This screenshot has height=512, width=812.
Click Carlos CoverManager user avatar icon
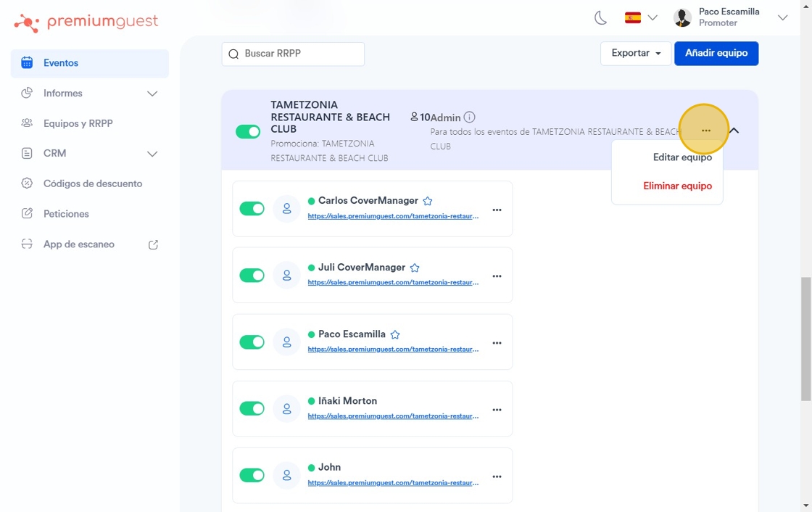pos(286,209)
